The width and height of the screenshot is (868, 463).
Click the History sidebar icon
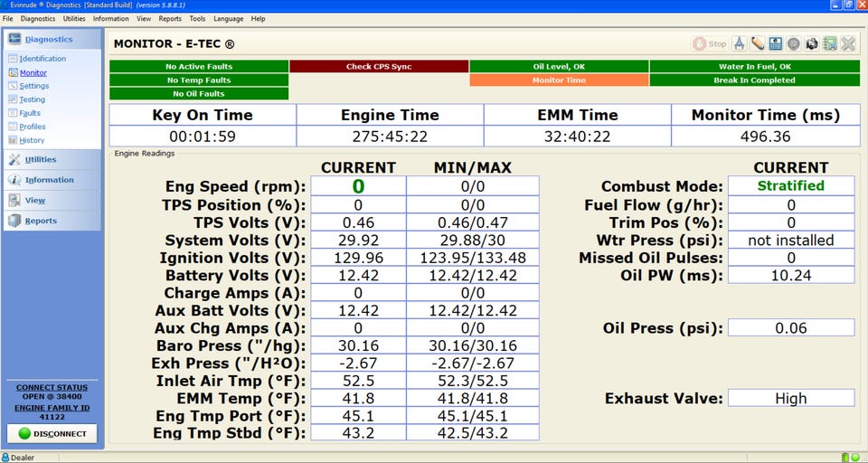tap(13, 141)
